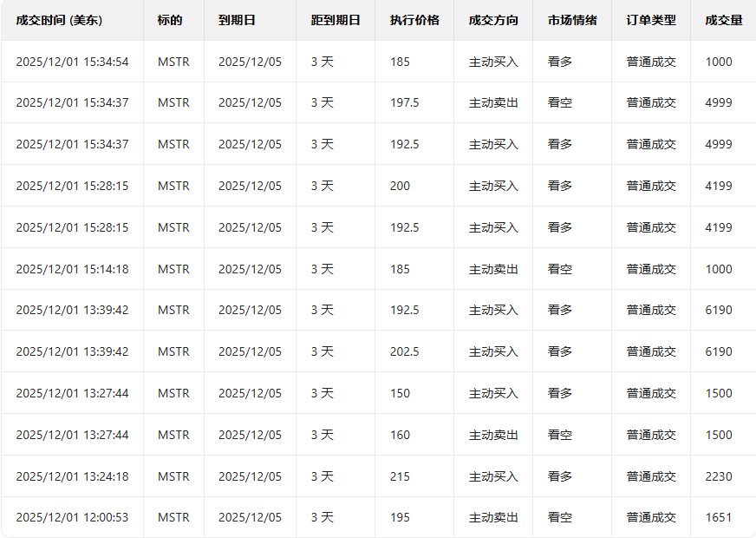This screenshot has width=756, height=538.
Task: Select the 202.5 strike price cell
Action: [404, 351]
